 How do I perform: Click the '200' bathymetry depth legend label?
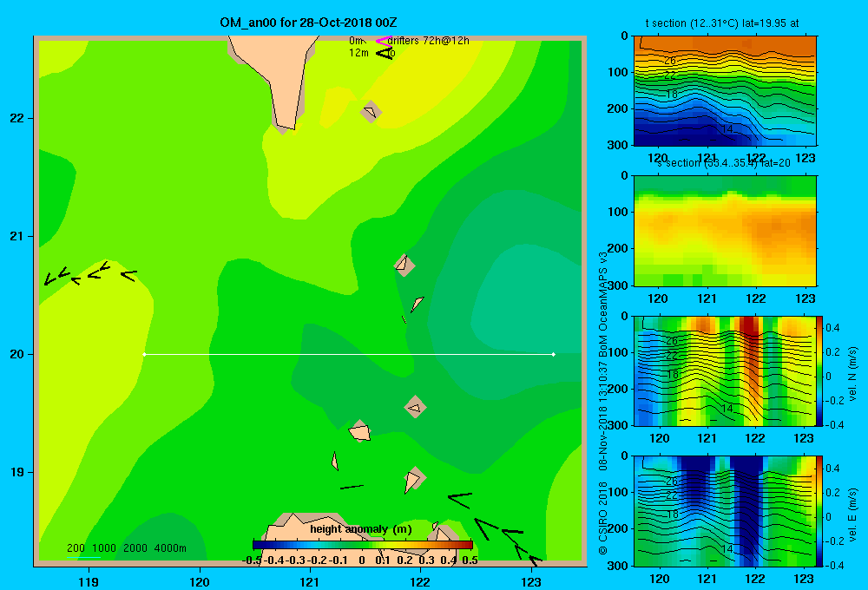pyautogui.click(x=76, y=548)
